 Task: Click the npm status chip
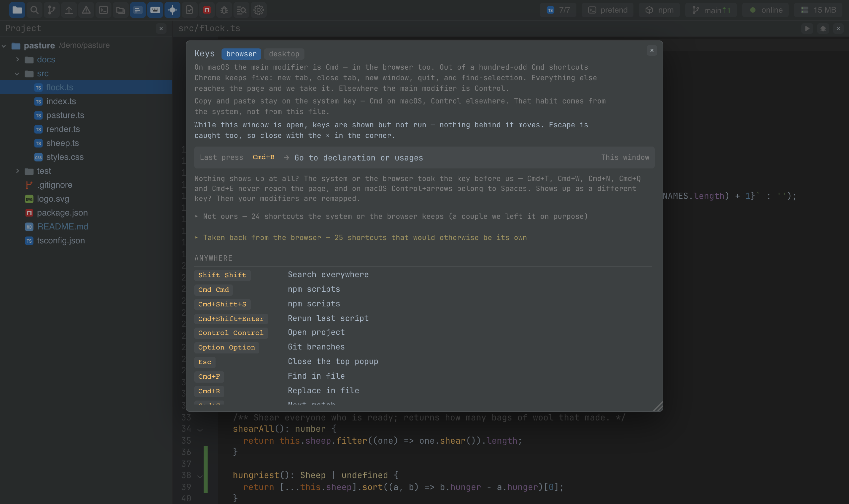(x=659, y=10)
